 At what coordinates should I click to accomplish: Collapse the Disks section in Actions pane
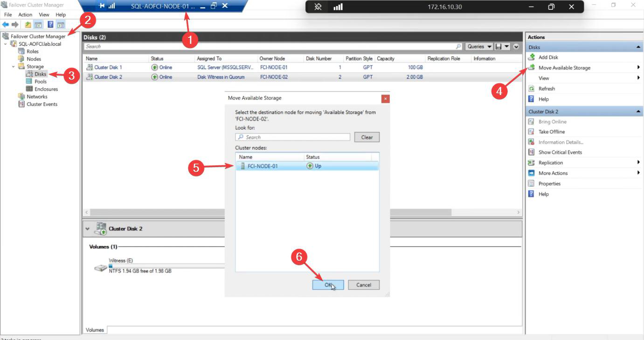click(x=638, y=48)
